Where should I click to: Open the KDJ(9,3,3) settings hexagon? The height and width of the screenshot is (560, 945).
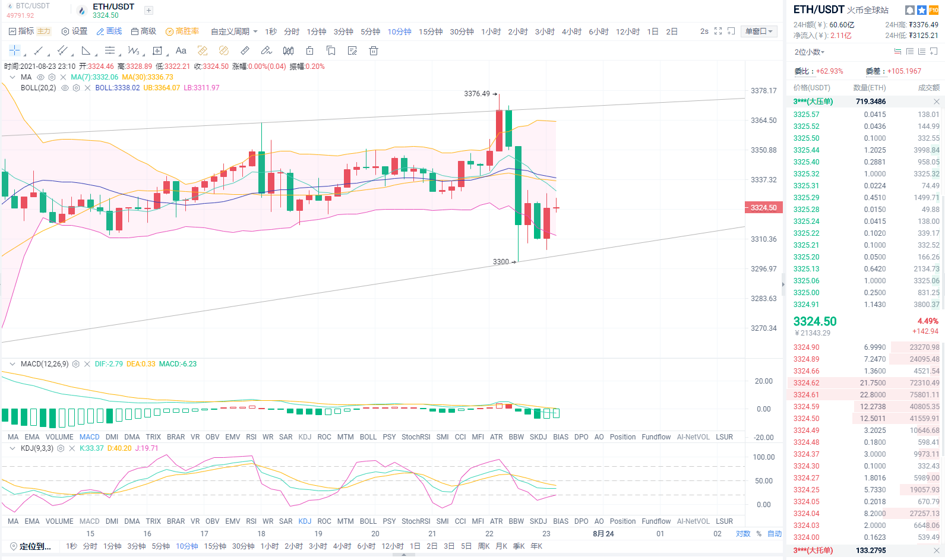click(61, 448)
